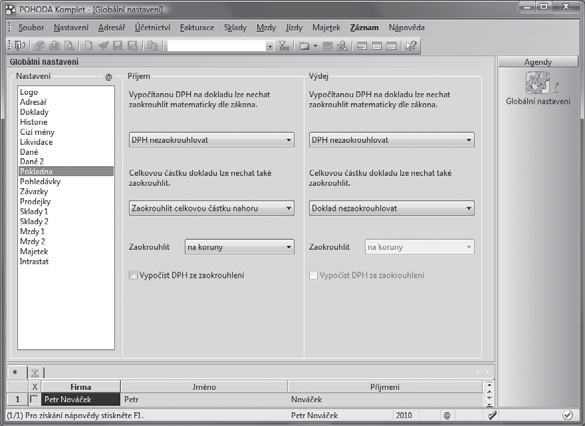Click the @ icon in the status bar
Image resolution: width=585 pixels, height=426 pixels.
pos(447,415)
